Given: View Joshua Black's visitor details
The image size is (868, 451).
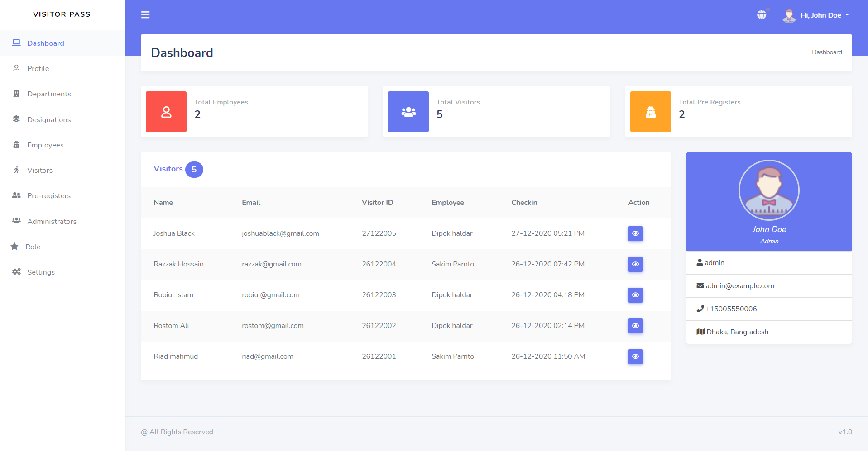Looking at the screenshot, I should coord(635,233).
